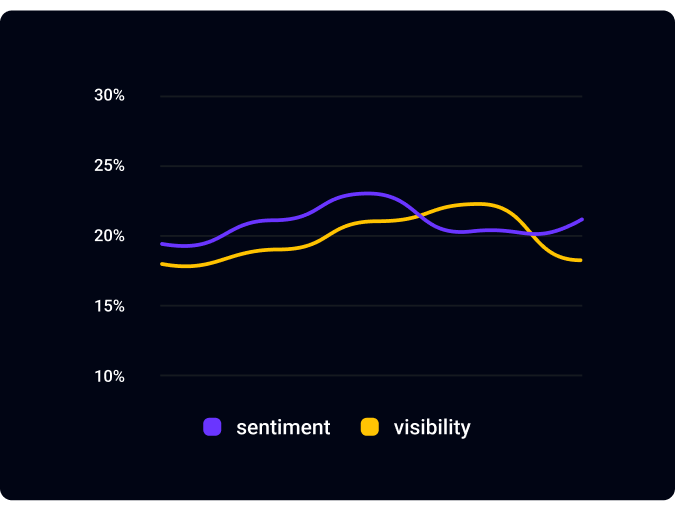Screen dimensions: 675x510
Task: Select the 10% y-axis label
Action: pyautogui.click(x=109, y=376)
